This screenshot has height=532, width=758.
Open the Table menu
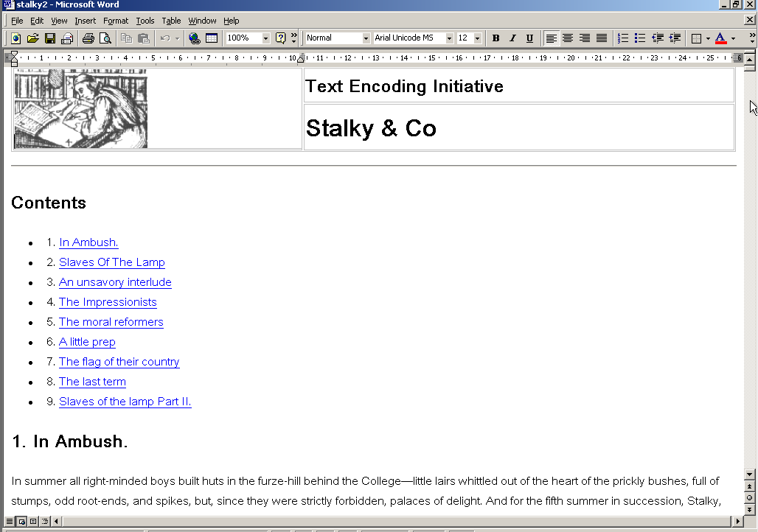(171, 21)
